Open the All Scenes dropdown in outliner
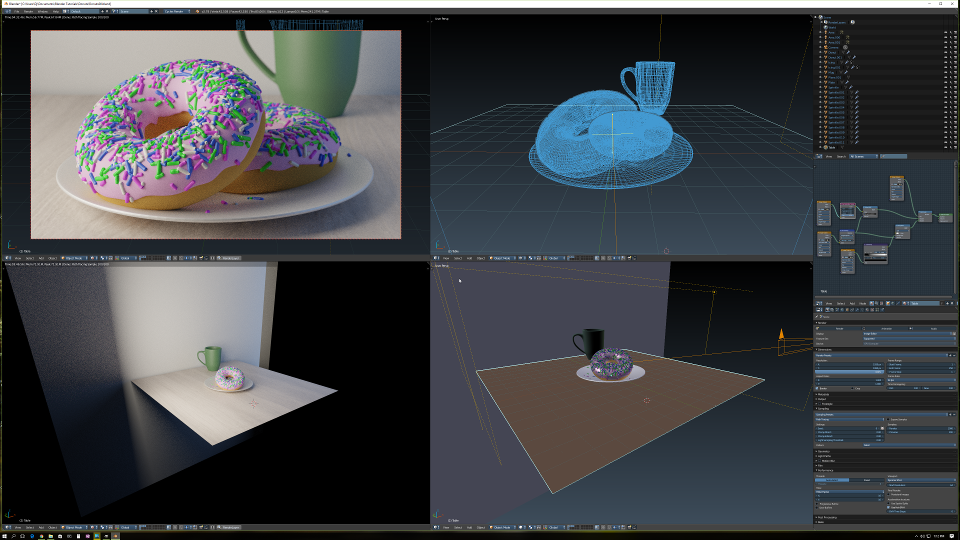Viewport: 960px width, 540px height. 863,157
